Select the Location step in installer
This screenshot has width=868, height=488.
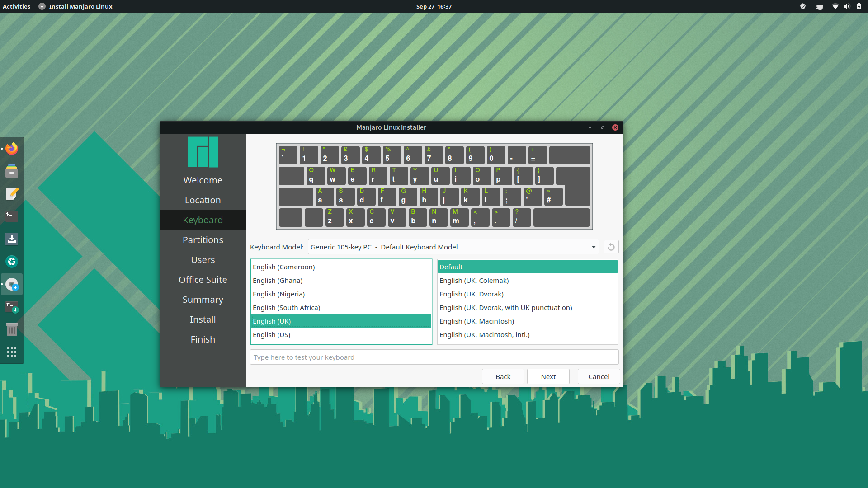(203, 200)
